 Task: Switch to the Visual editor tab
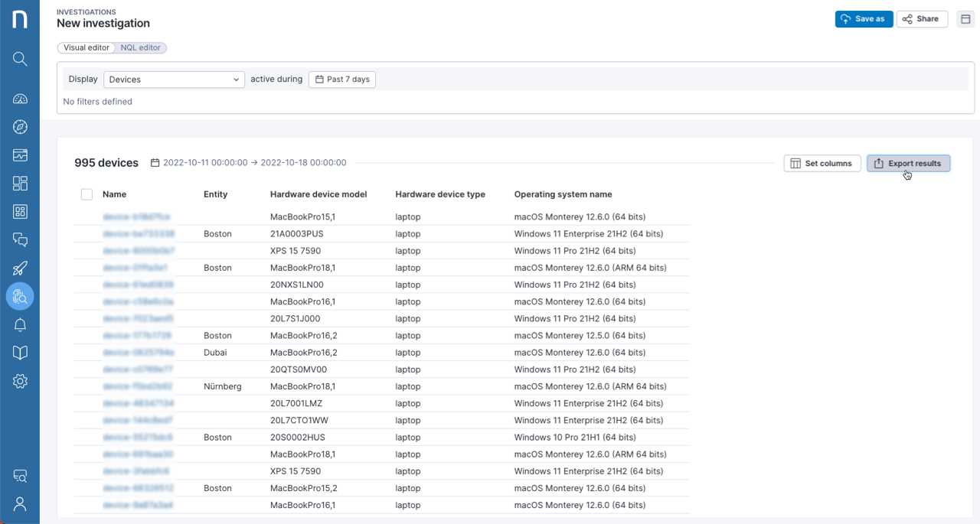coord(86,47)
